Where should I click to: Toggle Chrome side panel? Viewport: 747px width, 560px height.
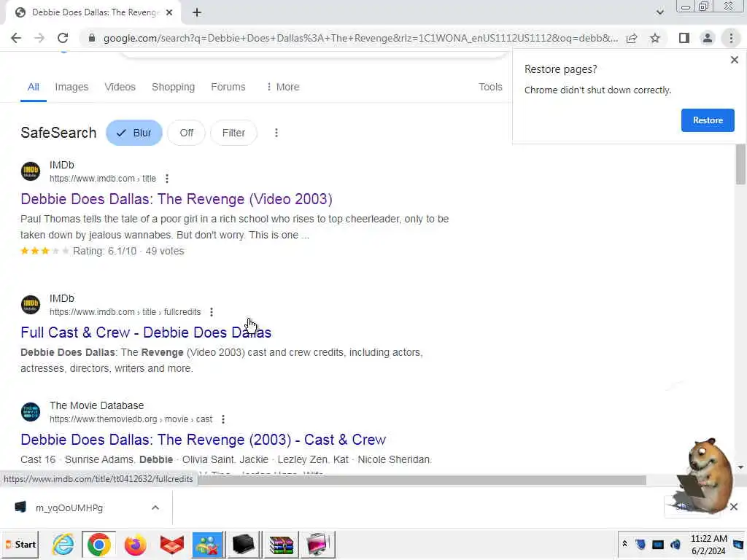684,38
